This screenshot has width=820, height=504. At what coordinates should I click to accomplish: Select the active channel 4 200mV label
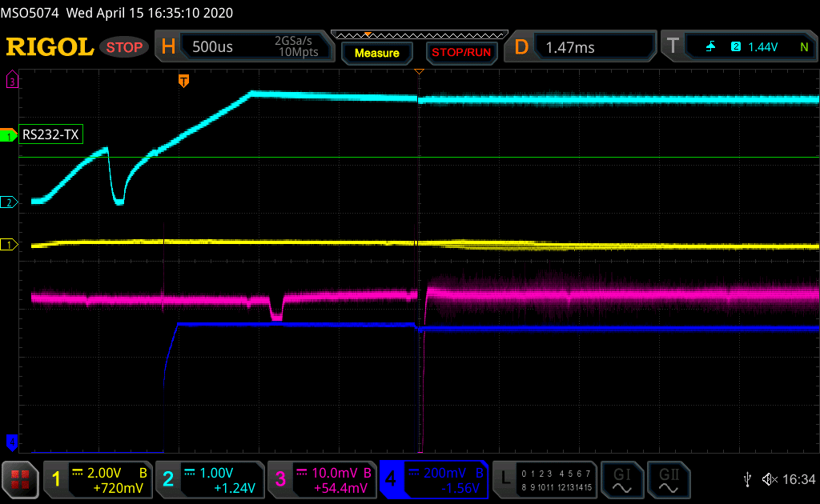[433, 479]
